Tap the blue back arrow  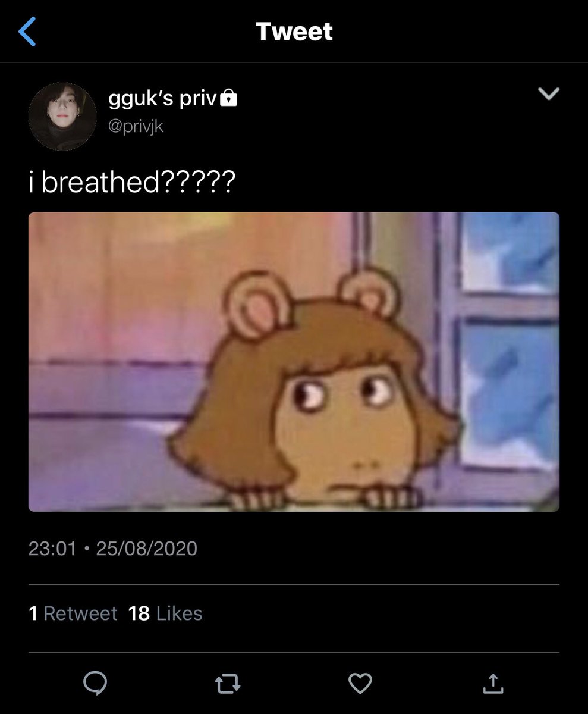[27, 32]
